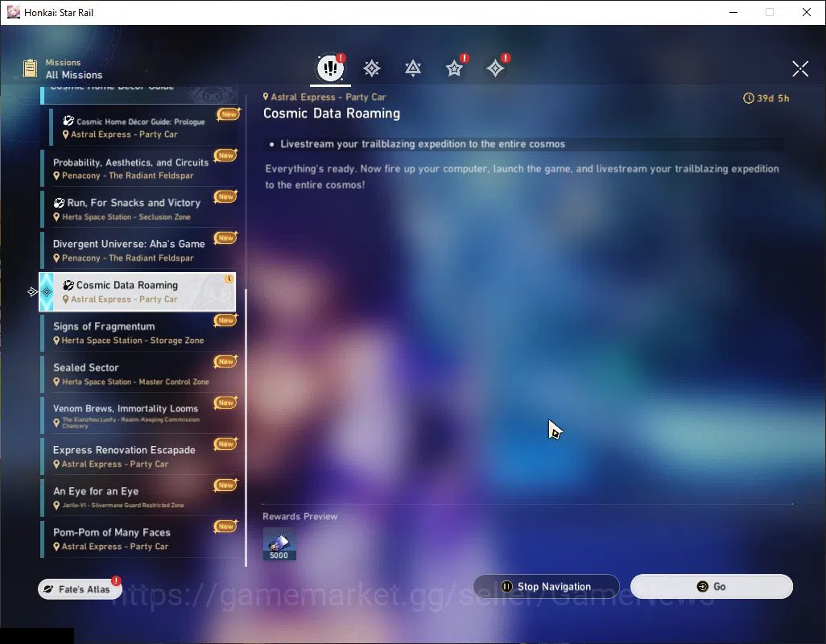Image resolution: width=826 pixels, height=644 pixels.
Task: Select Signs of Fragmentum mission
Action: point(138,332)
